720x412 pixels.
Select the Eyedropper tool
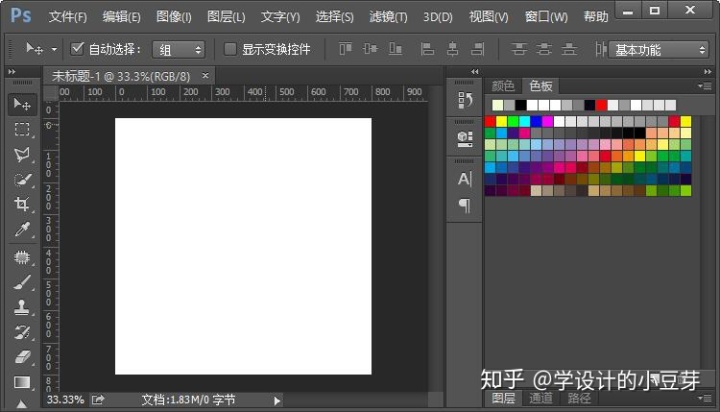[22, 229]
